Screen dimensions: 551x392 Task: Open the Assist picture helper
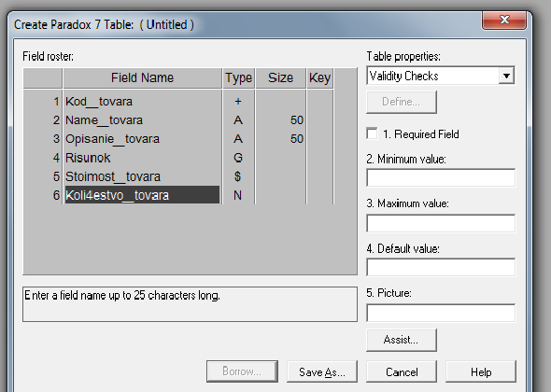point(402,340)
